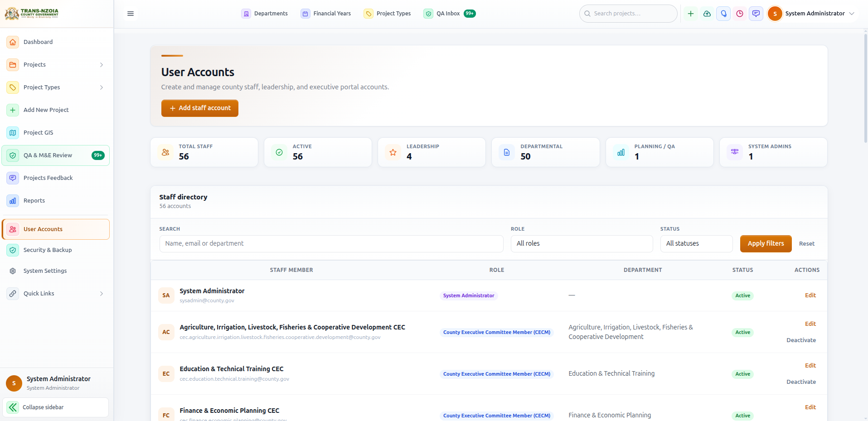This screenshot has width=868, height=421.
Task: Edit the System Administrator account
Action: (x=810, y=295)
